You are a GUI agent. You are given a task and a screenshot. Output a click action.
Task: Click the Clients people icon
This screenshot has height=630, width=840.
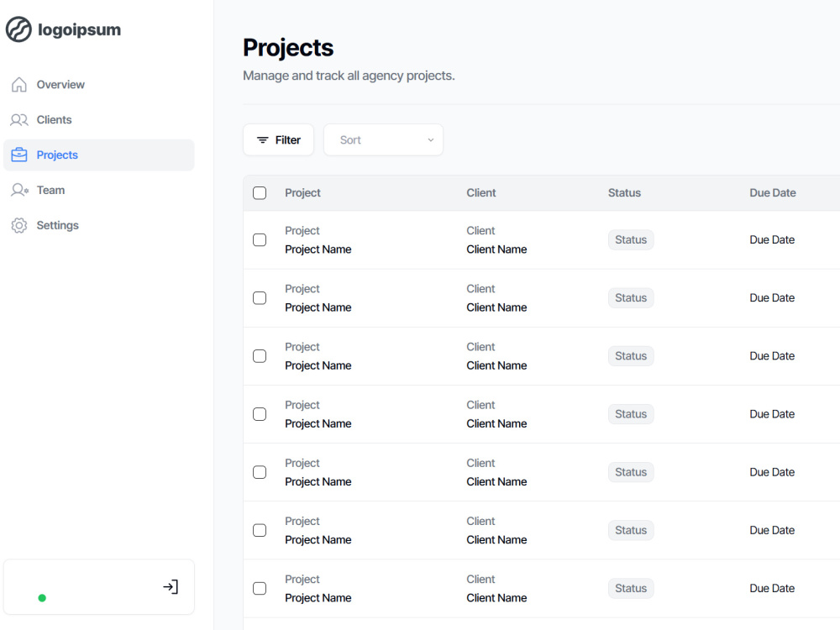click(19, 120)
